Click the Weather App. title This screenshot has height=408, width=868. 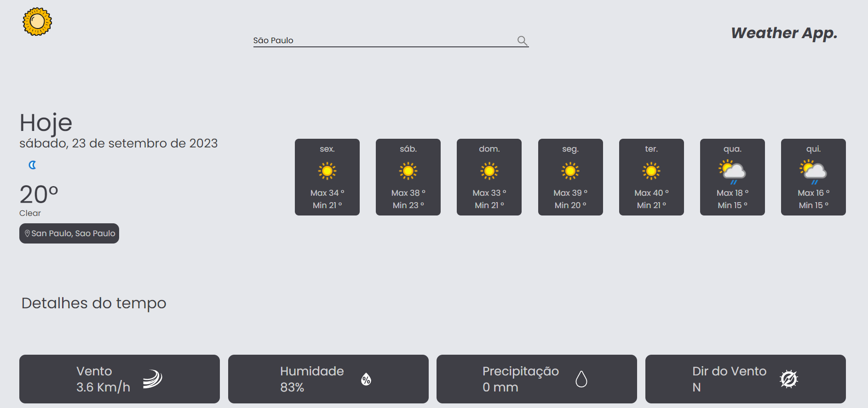click(x=784, y=33)
